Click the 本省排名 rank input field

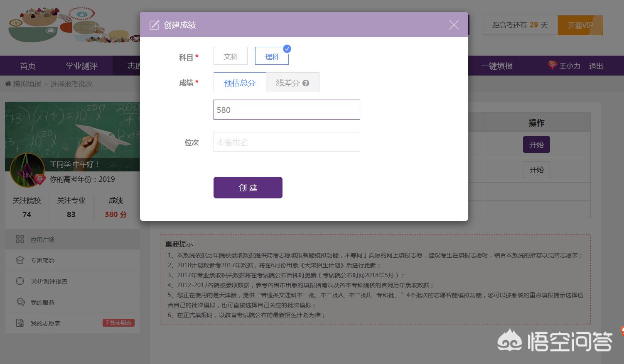tap(287, 142)
